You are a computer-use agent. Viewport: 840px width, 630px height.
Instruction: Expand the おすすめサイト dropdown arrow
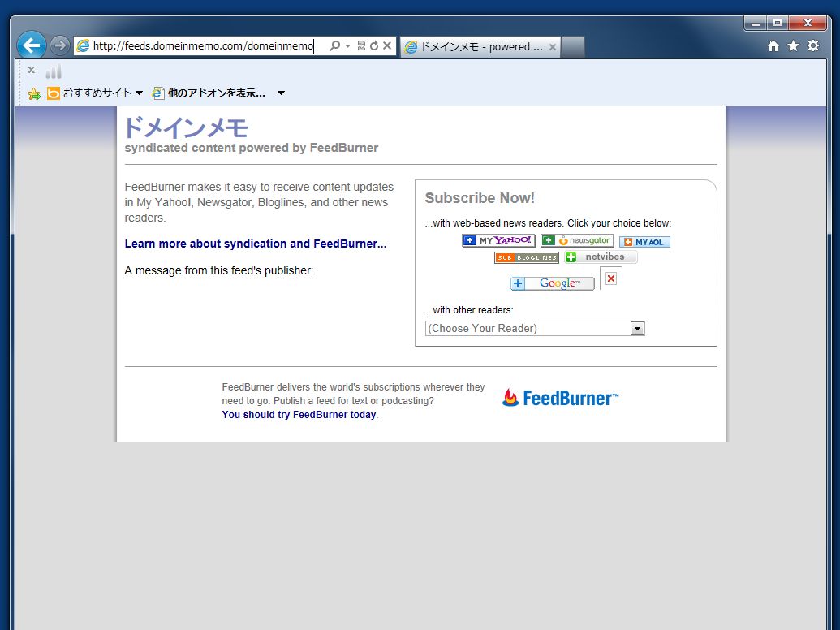tap(140, 93)
